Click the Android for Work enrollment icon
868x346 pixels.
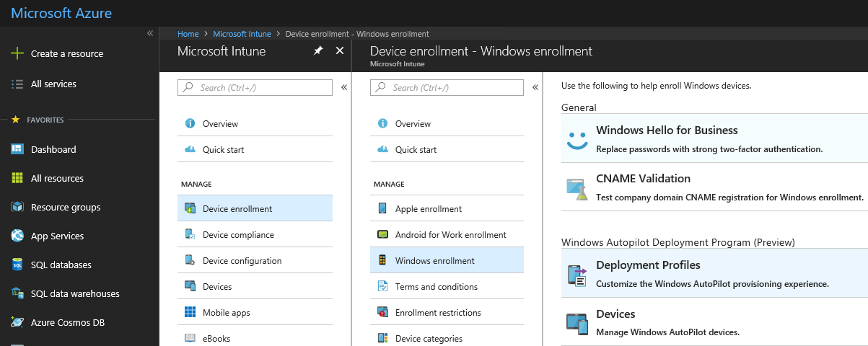382,234
